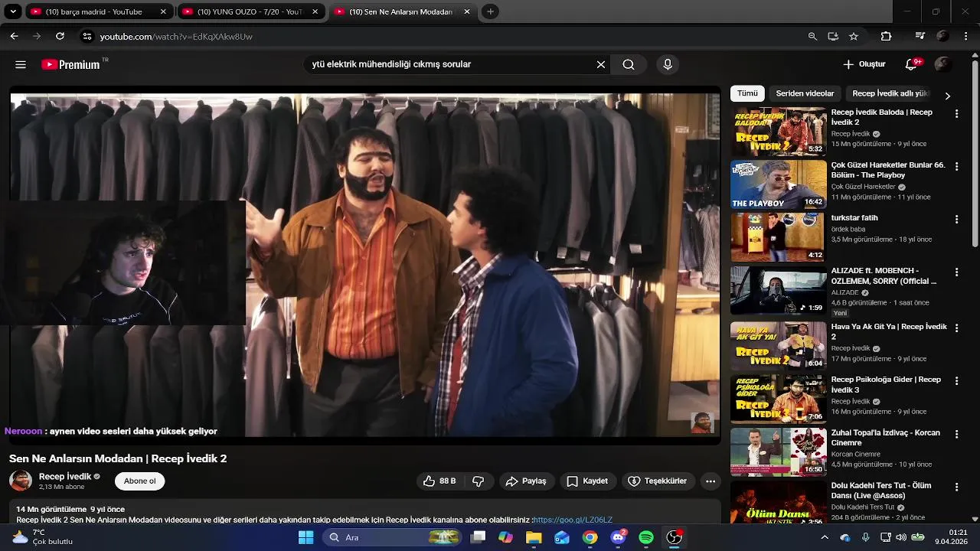Open options for turkstar fatih video

[x=956, y=219]
